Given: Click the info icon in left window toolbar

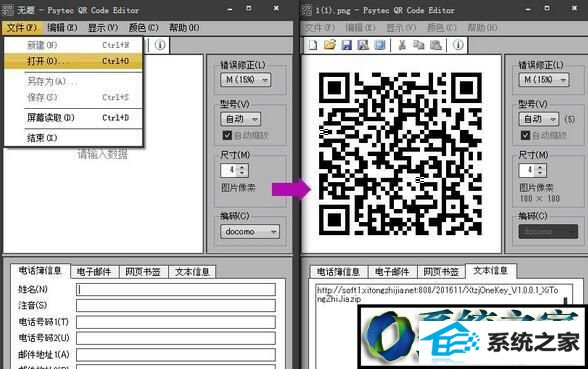Looking at the screenshot, I should 160,45.
